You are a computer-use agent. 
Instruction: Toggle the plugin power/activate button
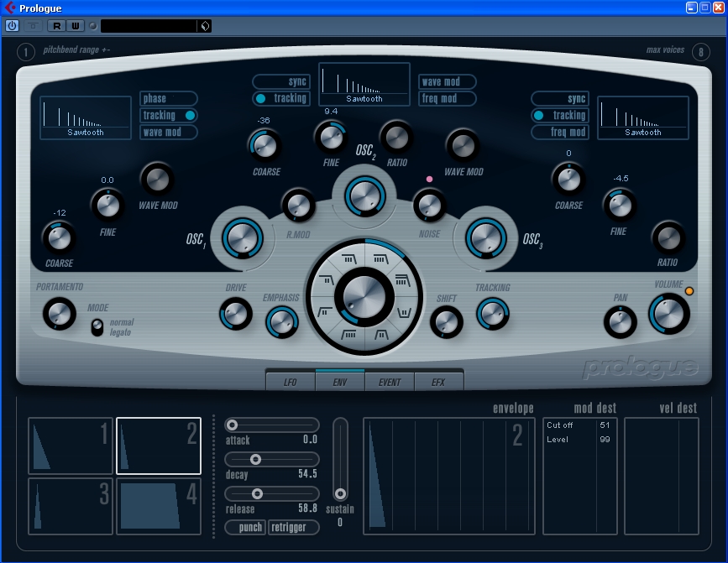tap(12, 25)
